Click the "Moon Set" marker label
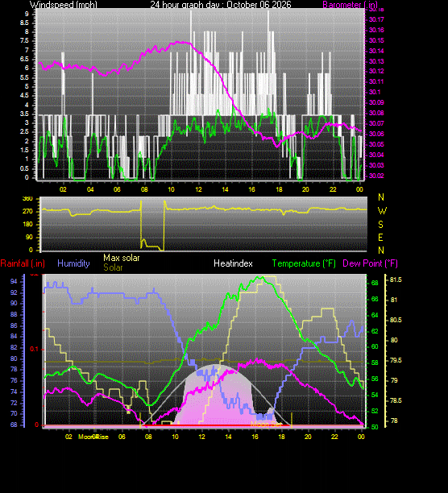Image resolution: width=448 pixels, height=493 pixels. click(266, 425)
